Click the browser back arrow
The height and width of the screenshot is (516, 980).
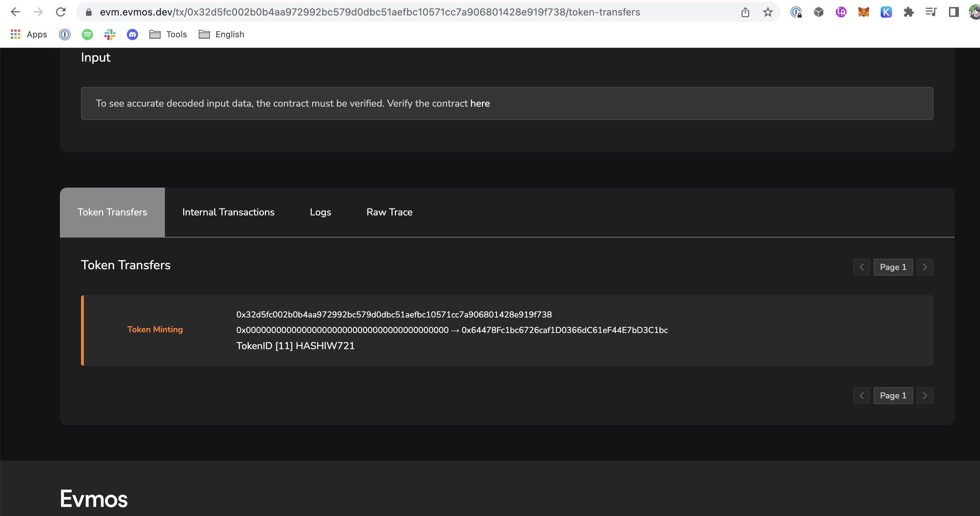pos(15,12)
